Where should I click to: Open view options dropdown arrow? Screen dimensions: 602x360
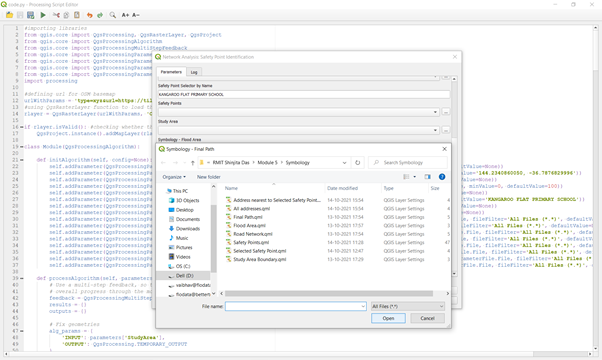[415, 177]
